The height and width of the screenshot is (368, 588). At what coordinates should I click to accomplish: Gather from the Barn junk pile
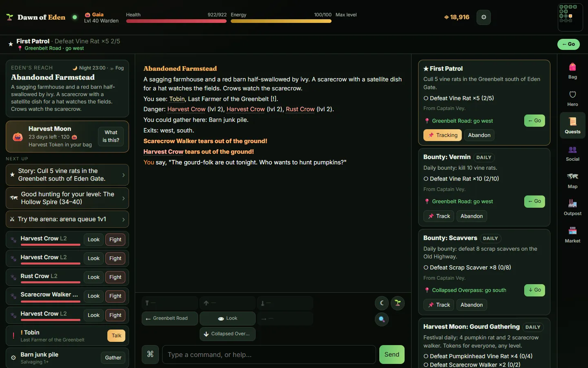coord(113,358)
